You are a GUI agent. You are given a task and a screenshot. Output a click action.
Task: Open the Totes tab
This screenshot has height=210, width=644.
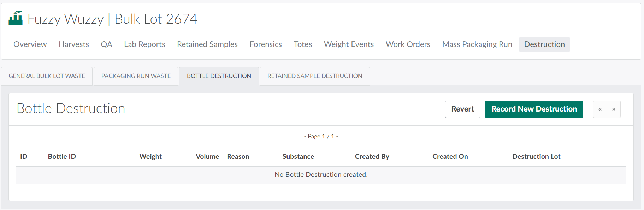pos(303,44)
